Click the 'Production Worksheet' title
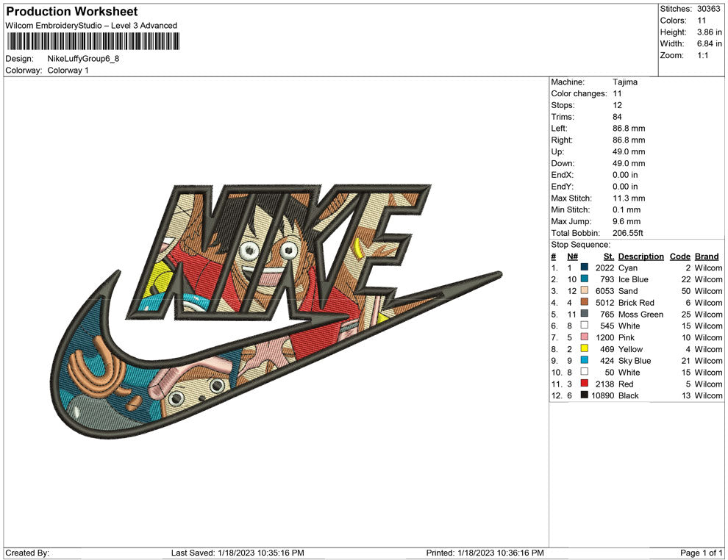Screen dimensions: 728x560 (72, 12)
